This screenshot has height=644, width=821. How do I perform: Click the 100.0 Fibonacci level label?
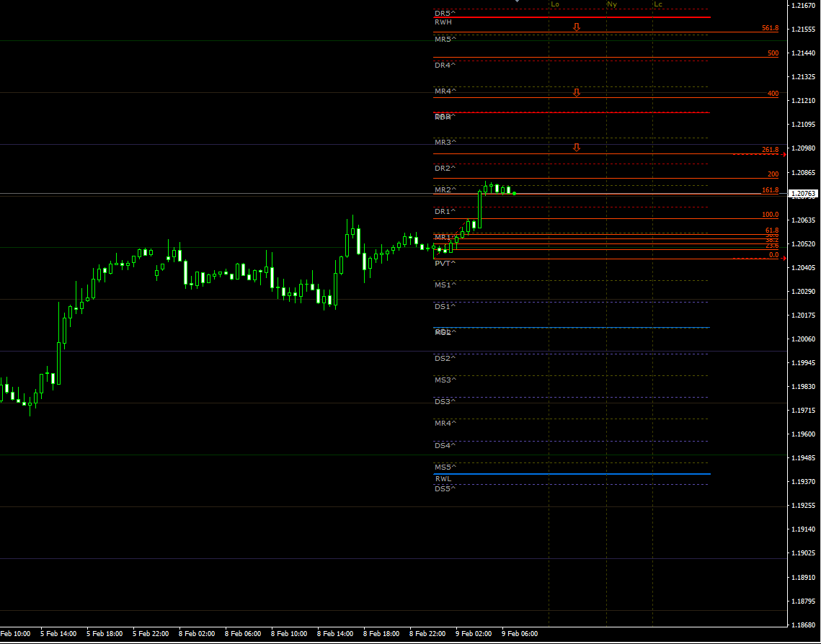tap(770, 214)
